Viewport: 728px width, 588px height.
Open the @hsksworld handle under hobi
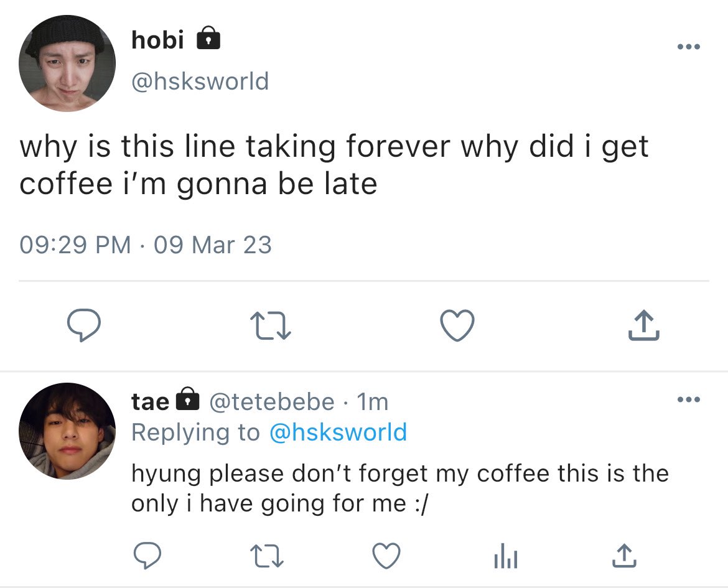tap(200, 82)
